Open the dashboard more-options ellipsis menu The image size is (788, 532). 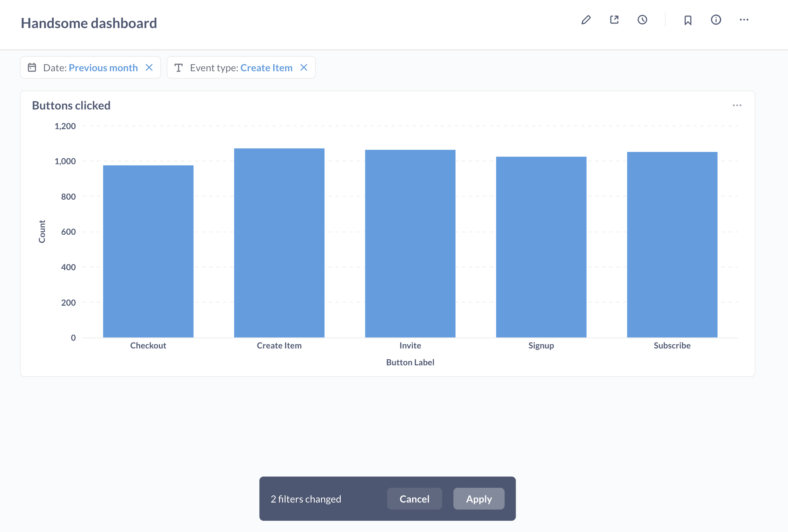point(744,20)
